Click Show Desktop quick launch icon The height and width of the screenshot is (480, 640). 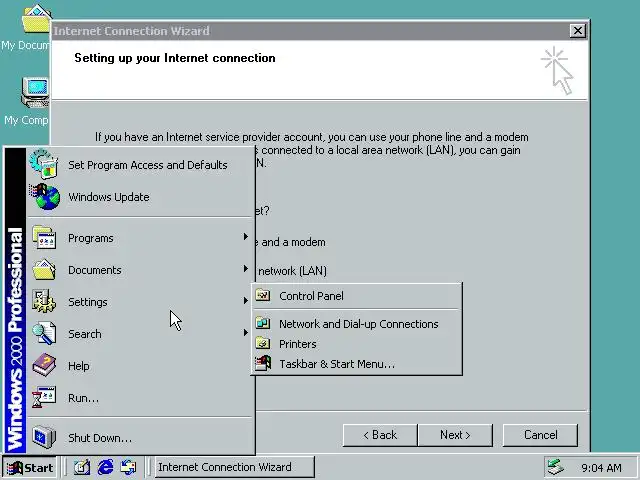click(82, 467)
